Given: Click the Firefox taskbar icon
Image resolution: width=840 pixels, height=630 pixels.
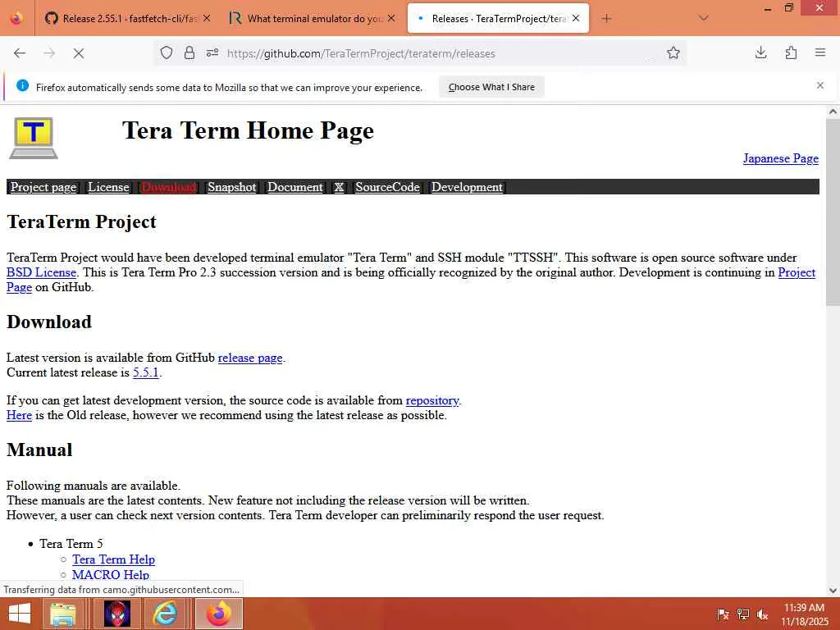Looking at the screenshot, I should click(218, 614).
